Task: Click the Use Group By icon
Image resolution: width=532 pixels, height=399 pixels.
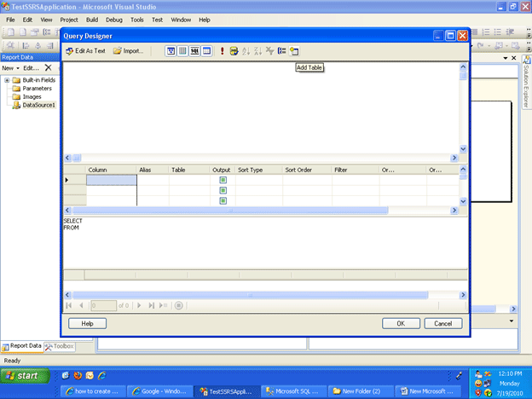Action: tap(281, 51)
